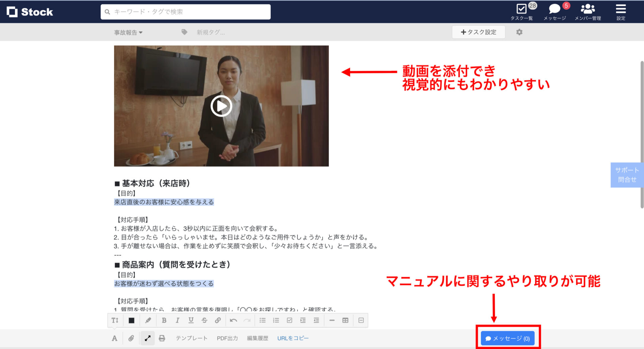Click the collapsible block icon
The image size is (644, 349).
pyautogui.click(x=361, y=320)
